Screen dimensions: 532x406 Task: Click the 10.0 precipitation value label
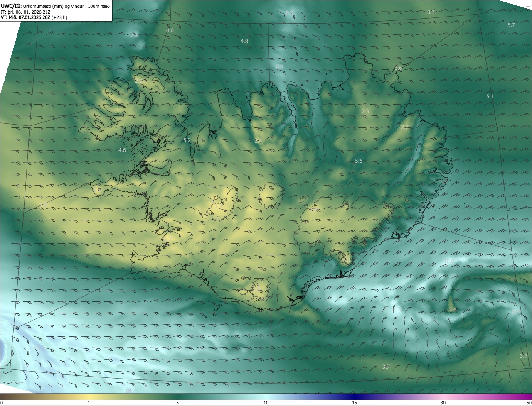pyautogui.click(x=449, y=261)
